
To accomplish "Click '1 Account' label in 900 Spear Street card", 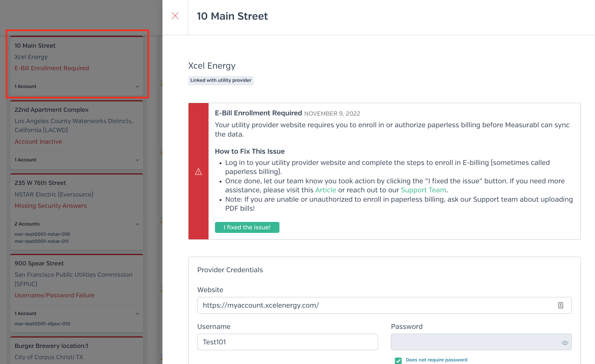I will [x=25, y=313].
